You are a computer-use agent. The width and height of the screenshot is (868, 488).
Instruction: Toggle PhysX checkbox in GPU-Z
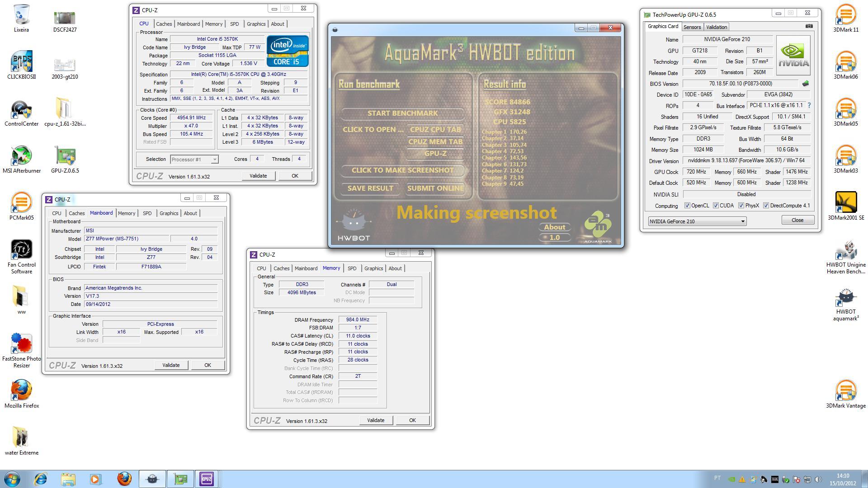pyautogui.click(x=741, y=206)
